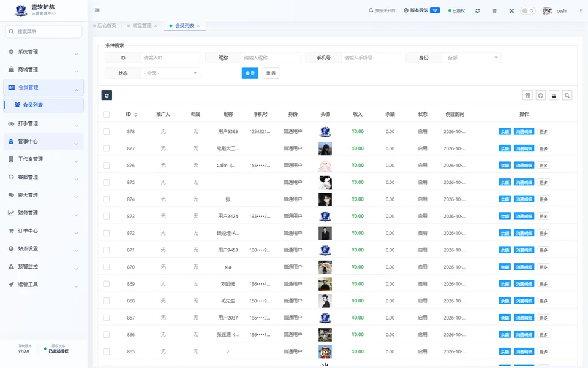Click the ceshi user avatar
This screenshot has width=588, height=368.
[548, 11]
